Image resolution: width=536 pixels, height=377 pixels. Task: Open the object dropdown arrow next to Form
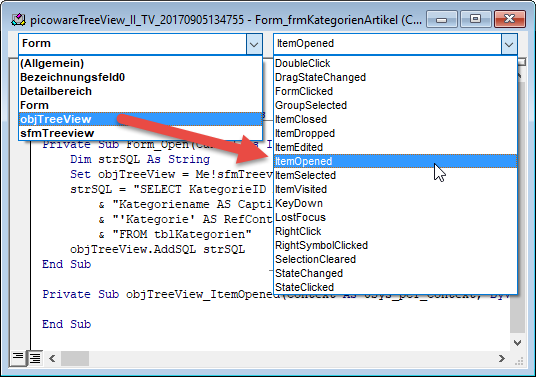pyautogui.click(x=254, y=44)
